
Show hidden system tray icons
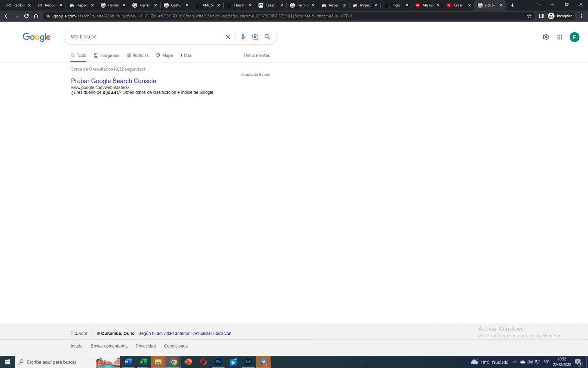515,362
